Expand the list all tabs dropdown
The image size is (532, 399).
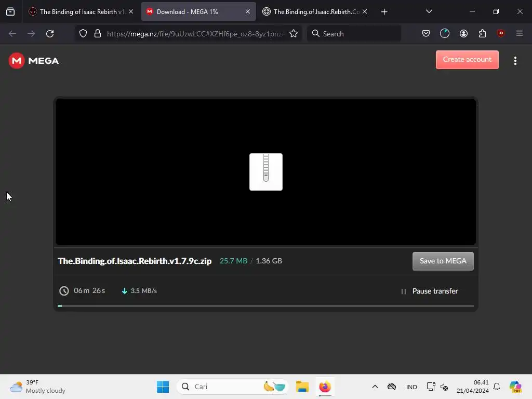429,11
